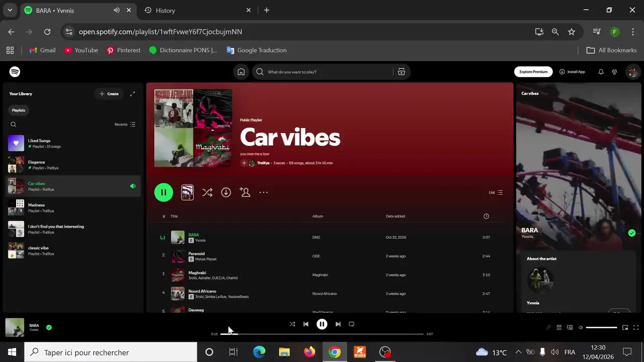Toggle saved checkmark in now playing view

point(632,233)
